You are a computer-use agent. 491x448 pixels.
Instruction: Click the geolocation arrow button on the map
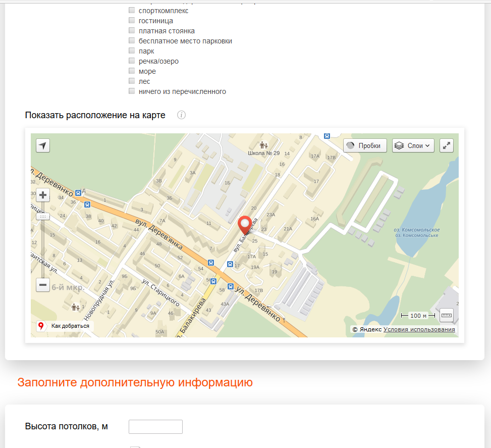pos(43,145)
